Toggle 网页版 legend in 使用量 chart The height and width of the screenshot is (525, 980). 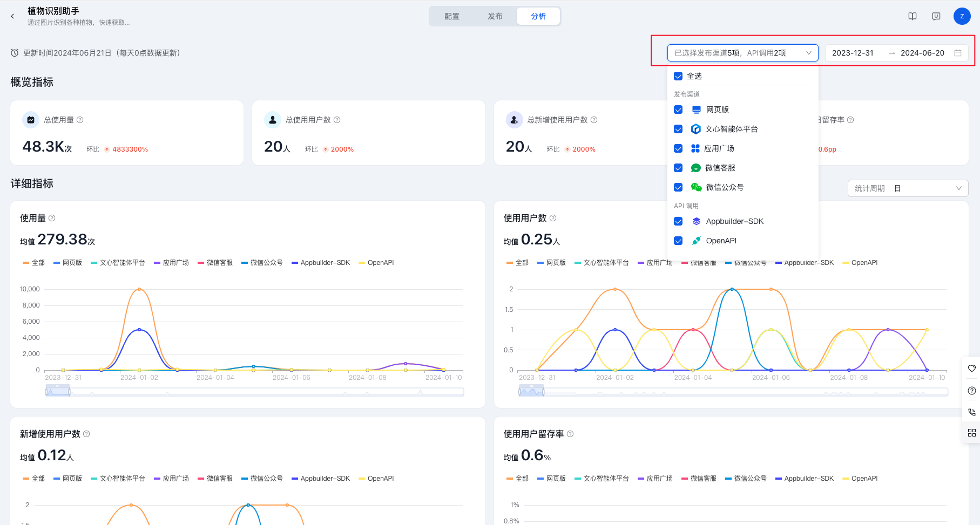[67, 263]
